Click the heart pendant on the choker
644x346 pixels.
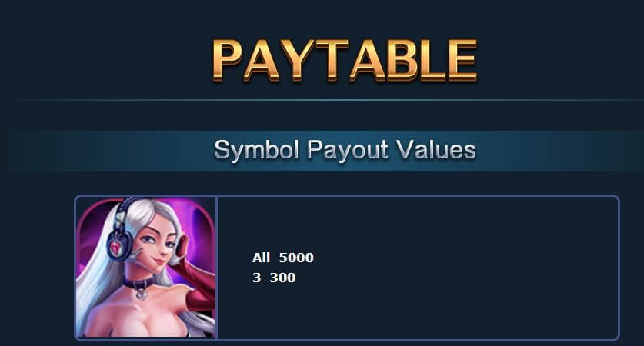tap(142, 294)
